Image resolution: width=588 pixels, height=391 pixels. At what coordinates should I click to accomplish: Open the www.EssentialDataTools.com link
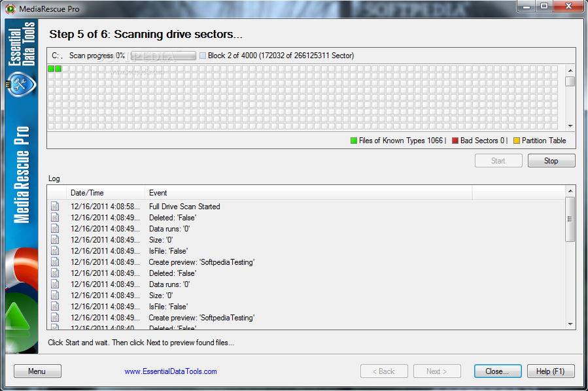171,371
